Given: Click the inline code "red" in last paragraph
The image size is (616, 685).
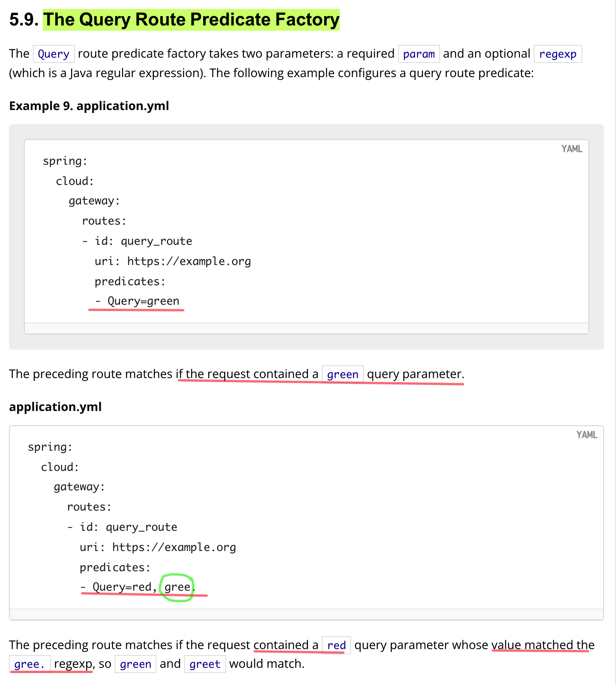Looking at the screenshot, I should click(336, 645).
